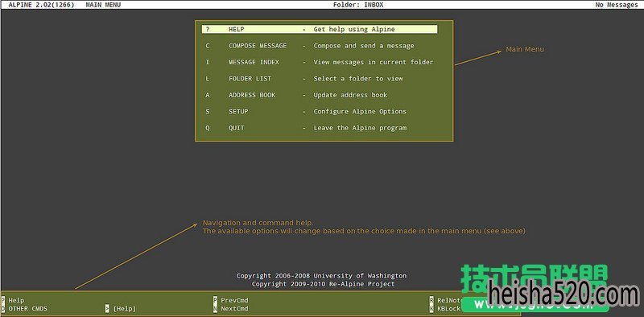Click the N key label beside NextCmd
The height and width of the screenshot is (317, 644).
tap(215, 309)
